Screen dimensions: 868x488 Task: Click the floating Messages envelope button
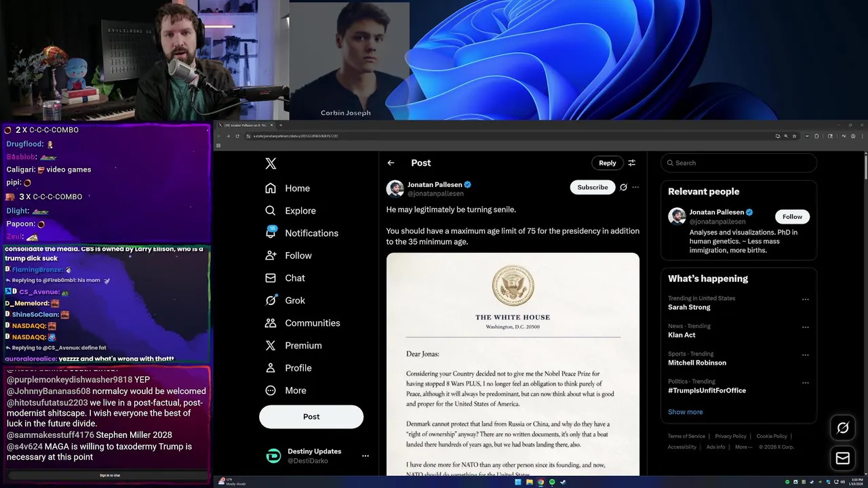843,459
